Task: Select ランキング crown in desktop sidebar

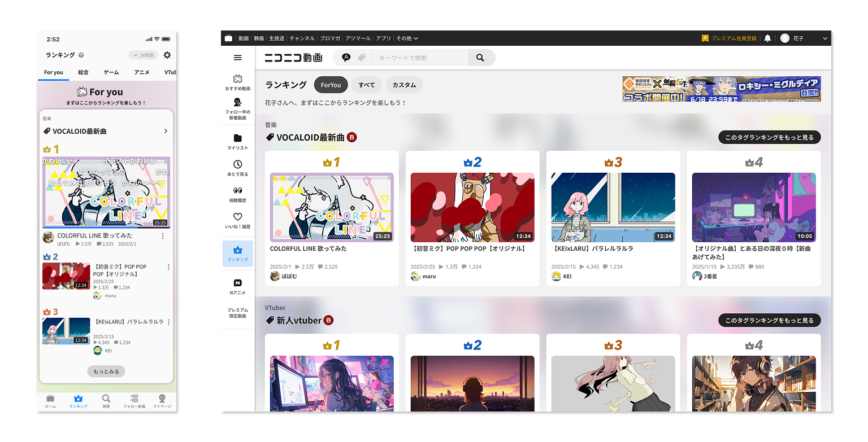Action: coord(238,253)
